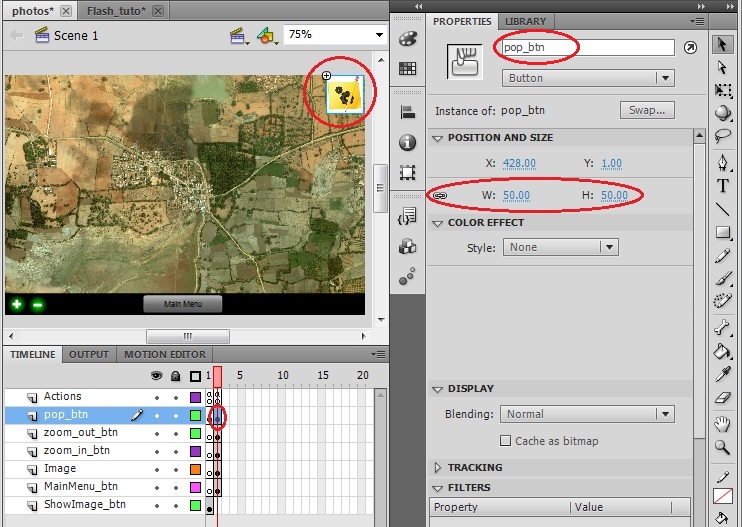Open the Blending mode dropdown
This screenshot has height=527, width=742.
point(587,414)
